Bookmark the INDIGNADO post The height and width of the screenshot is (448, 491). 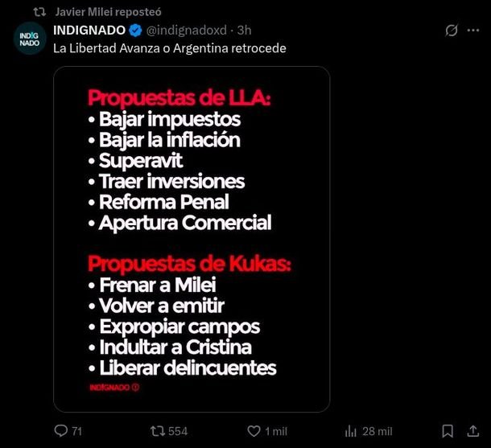pyautogui.click(x=448, y=431)
